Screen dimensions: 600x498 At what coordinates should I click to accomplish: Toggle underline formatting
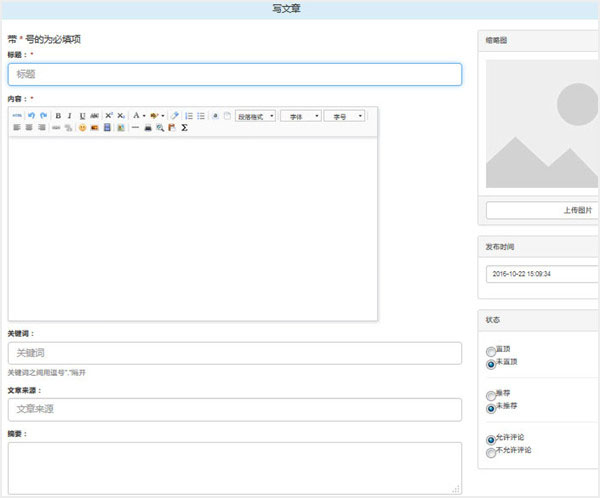tap(82, 116)
